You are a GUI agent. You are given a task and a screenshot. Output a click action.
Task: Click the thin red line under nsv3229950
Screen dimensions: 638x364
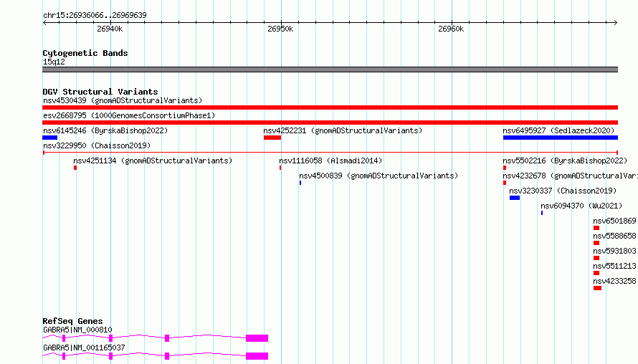pyautogui.click(x=330, y=153)
